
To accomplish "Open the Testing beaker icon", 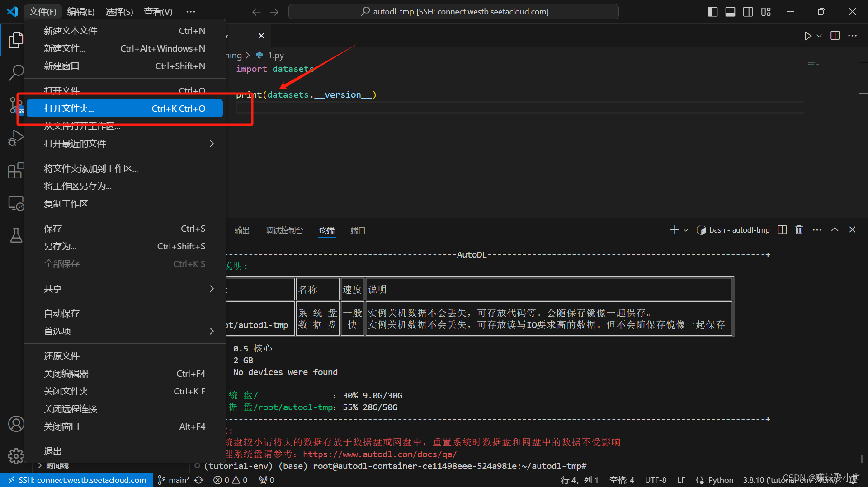I will click(x=16, y=235).
